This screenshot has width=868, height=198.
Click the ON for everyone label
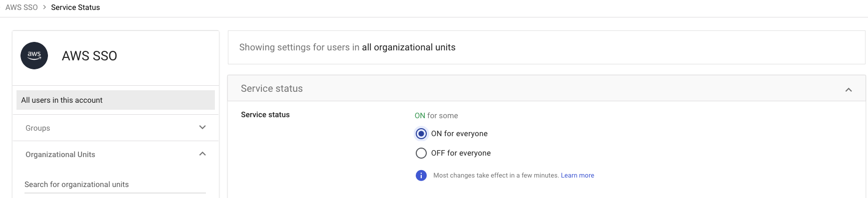(459, 134)
